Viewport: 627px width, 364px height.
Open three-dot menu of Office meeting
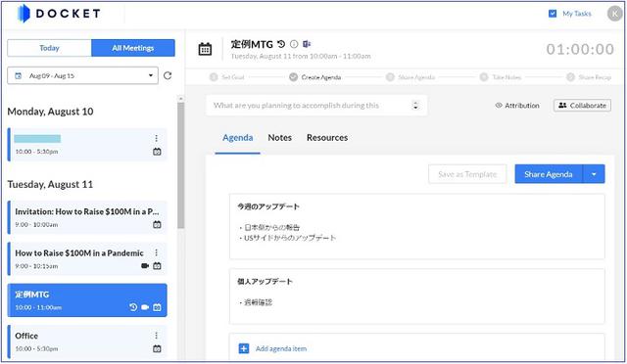point(157,336)
